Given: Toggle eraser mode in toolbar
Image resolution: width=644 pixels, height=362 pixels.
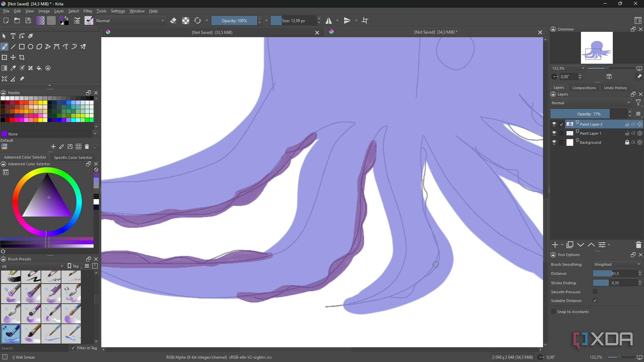Looking at the screenshot, I should pos(173,20).
